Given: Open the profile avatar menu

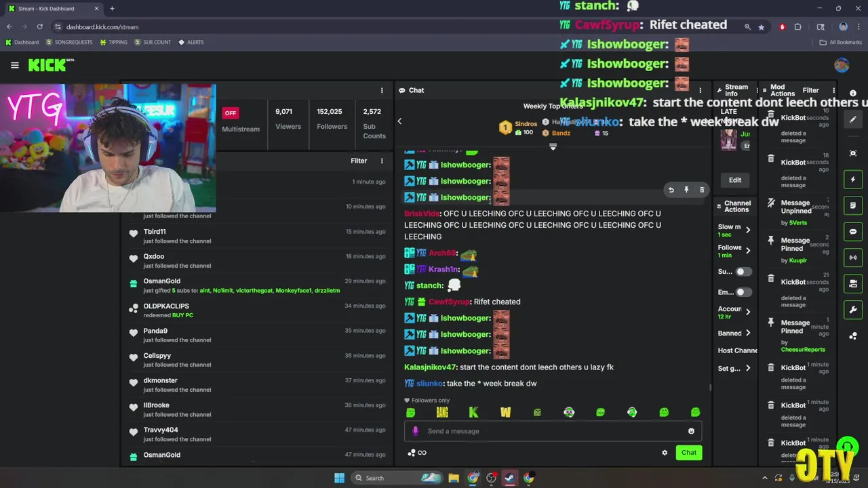Looking at the screenshot, I should pyautogui.click(x=842, y=65).
